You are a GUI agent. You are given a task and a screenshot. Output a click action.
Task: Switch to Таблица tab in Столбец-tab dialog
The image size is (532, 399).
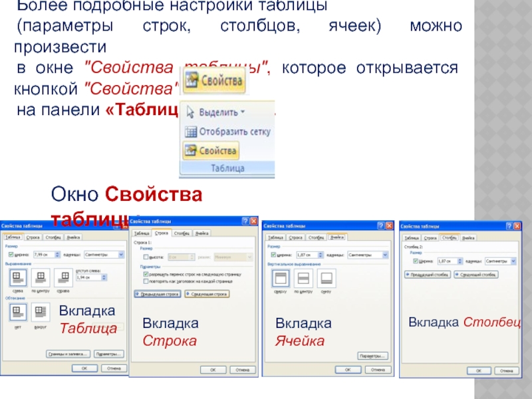click(x=412, y=238)
